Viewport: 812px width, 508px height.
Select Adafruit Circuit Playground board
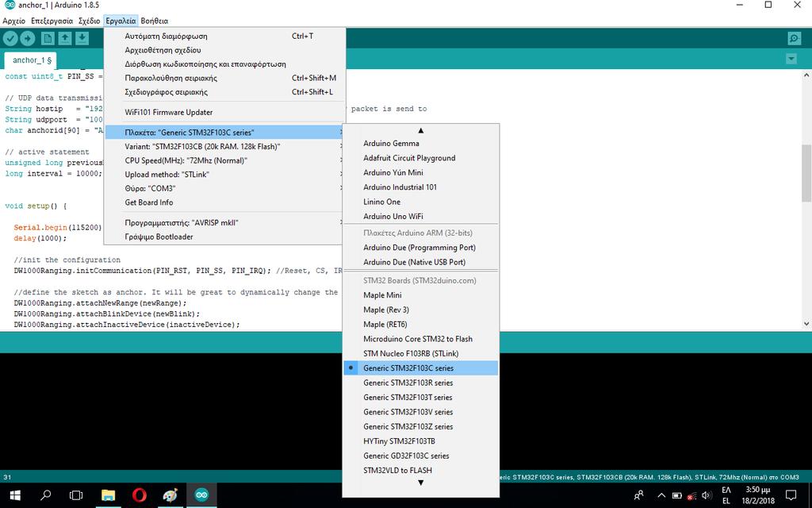click(420, 158)
